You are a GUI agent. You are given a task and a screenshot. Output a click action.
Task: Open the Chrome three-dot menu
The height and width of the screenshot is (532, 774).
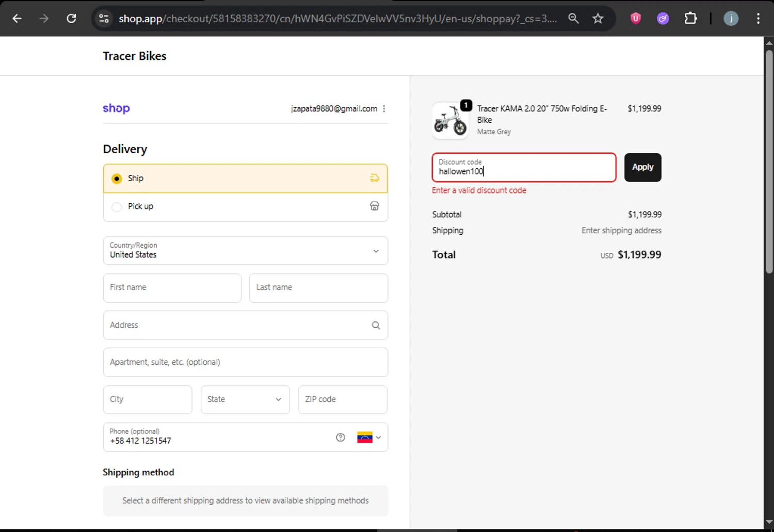pyautogui.click(x=758, y=19)
